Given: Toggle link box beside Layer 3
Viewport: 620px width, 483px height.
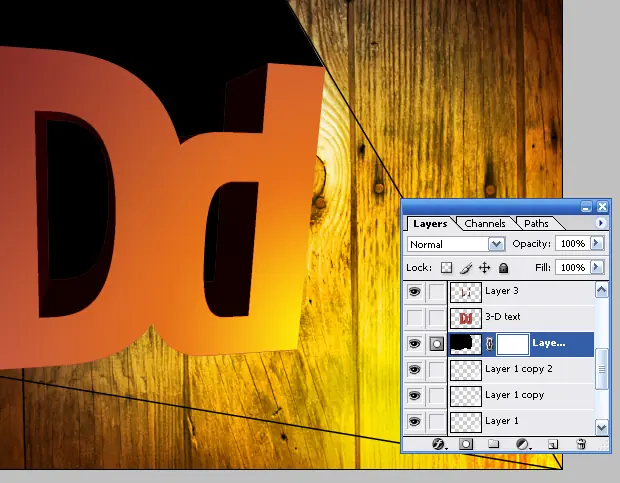Looking at the screenshot, I should pos(437,292).
